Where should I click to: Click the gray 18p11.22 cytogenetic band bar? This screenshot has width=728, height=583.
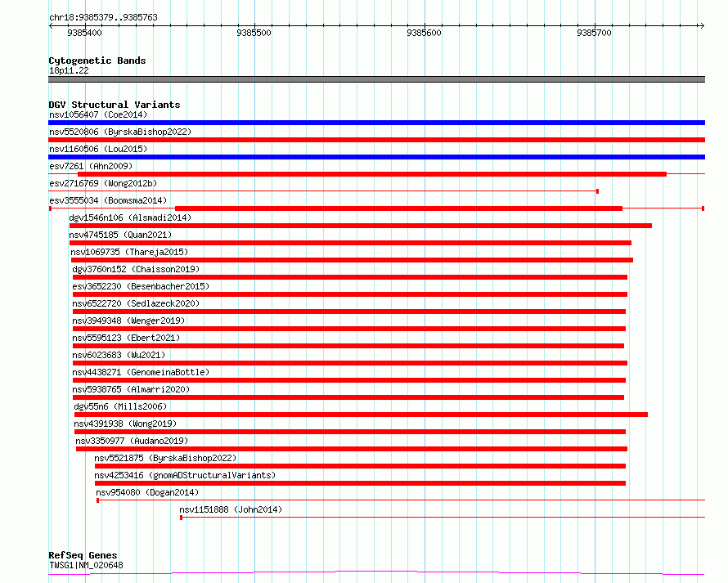[376, 79]
